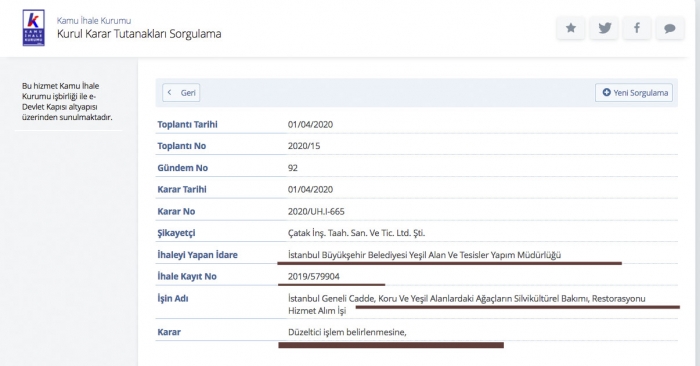
Task: Click sidebar e-Devlet Kapısı service note
Action: click(x=67, y=102)
